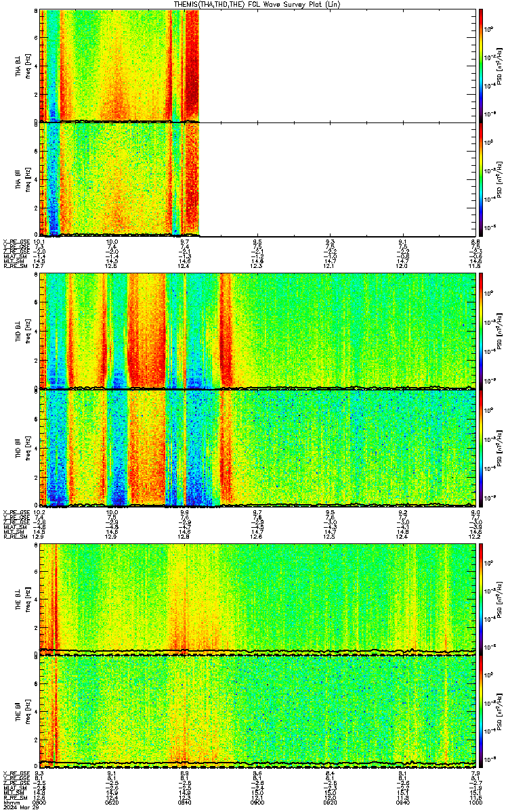Screen dimensions: 508x812
Task: Click the 0900 time tick label
Action: 257,802
